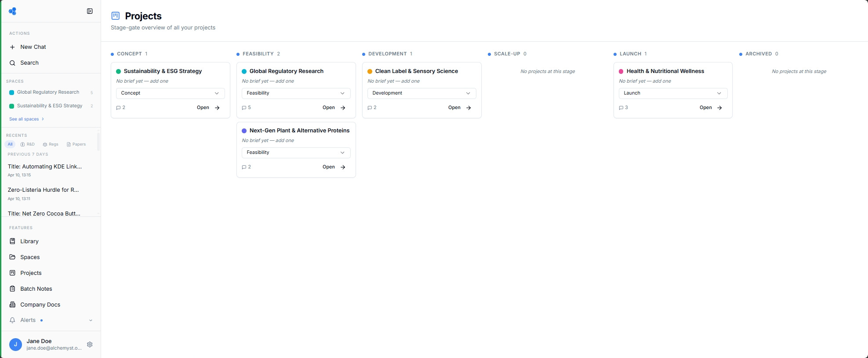Click the Recents list scrollbar
868x358 pixels.
[x=98, y=142]
